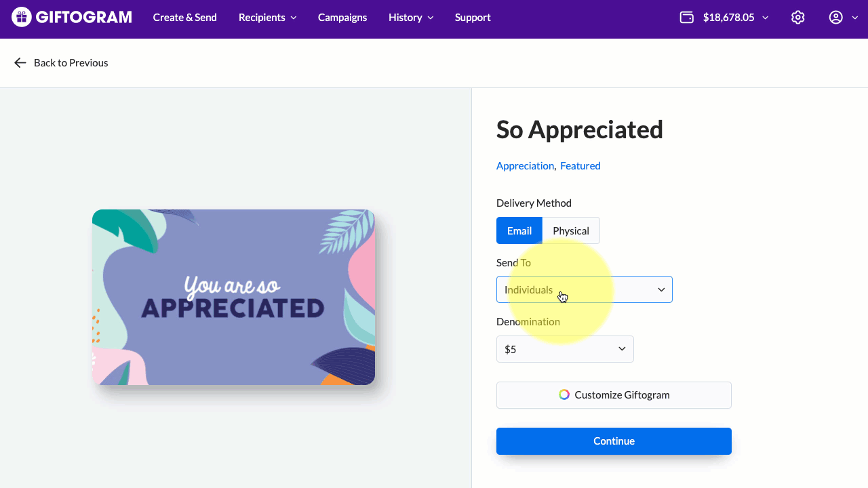Open the Campaigns page

pos(342,18)
